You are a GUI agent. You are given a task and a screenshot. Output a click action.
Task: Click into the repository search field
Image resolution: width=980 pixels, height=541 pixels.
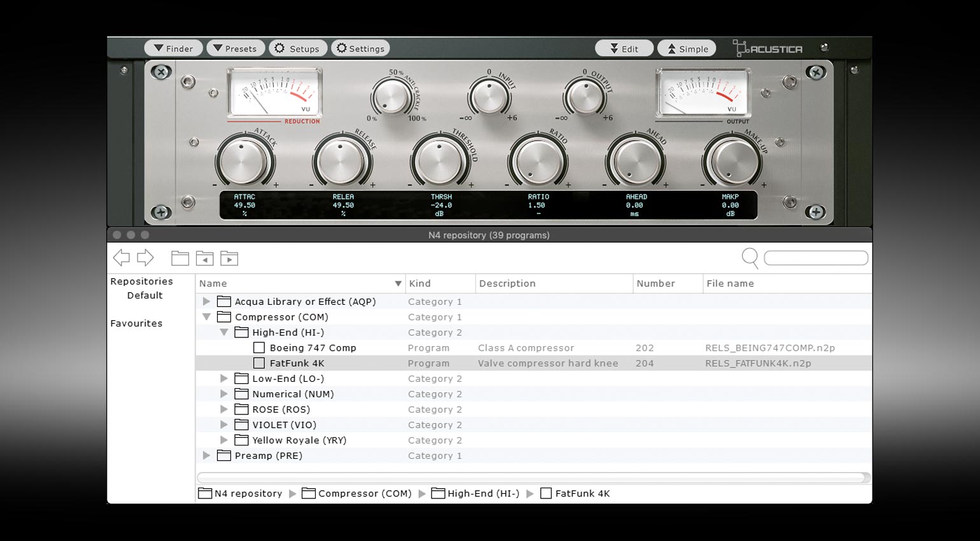pyautogui.click(x=816, y=258)
